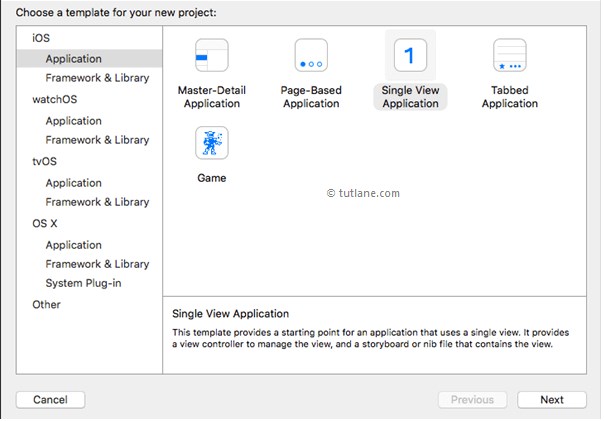
Task: Choose the Game template icon
Action: pos(211,143)
